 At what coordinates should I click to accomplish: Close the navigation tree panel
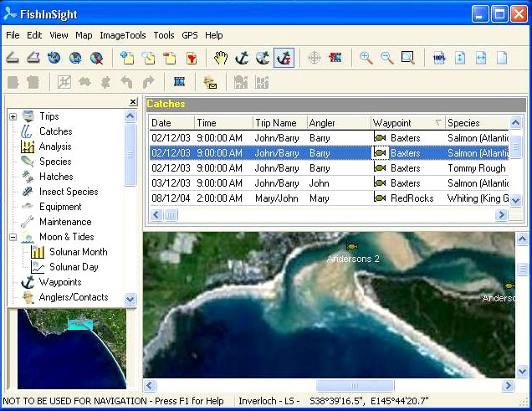point(133,101)
